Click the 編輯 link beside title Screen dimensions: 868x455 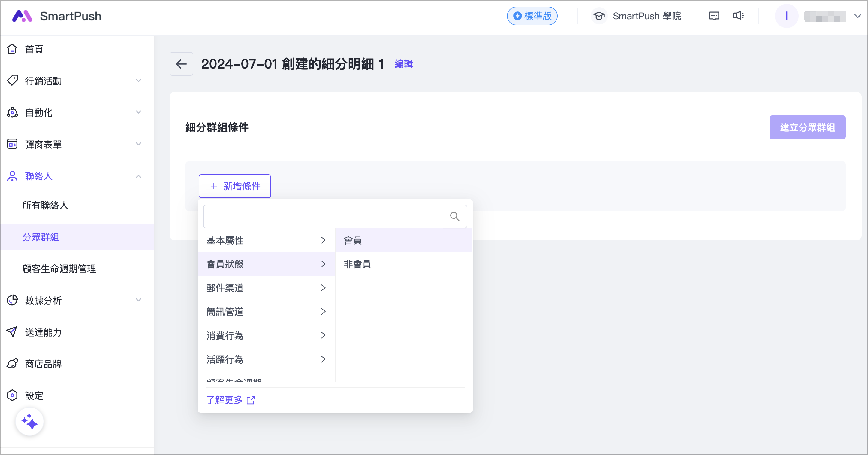point(404,64)
